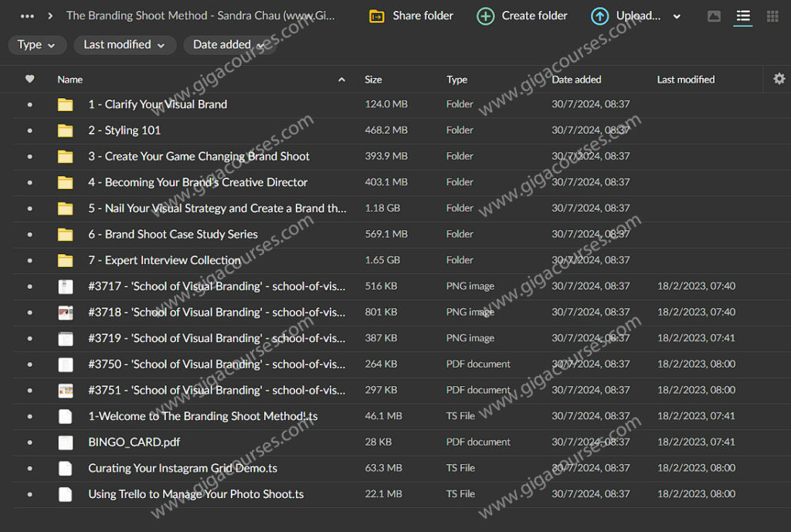Switch to thumbnail grid view
Viewport: 791px width, 532px height.
(x=772, y=16)
